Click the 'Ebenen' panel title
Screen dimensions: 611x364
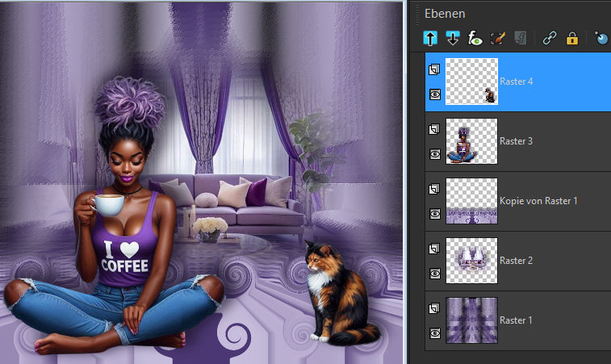tap(445, 14)
